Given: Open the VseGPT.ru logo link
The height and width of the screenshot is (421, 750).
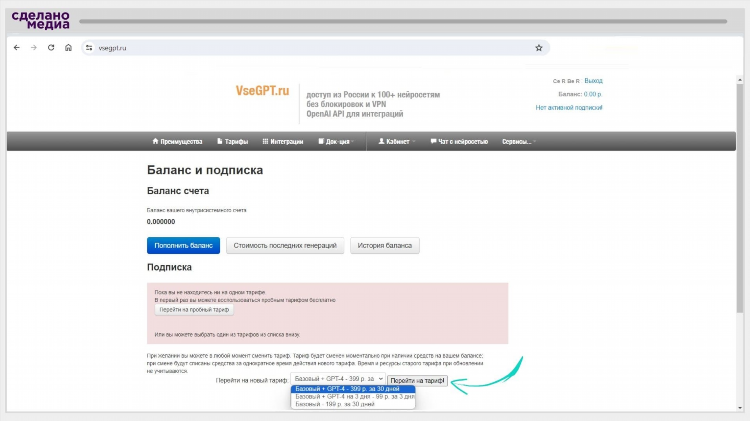Looking at the screenshot, I should [x=262, y=91].
